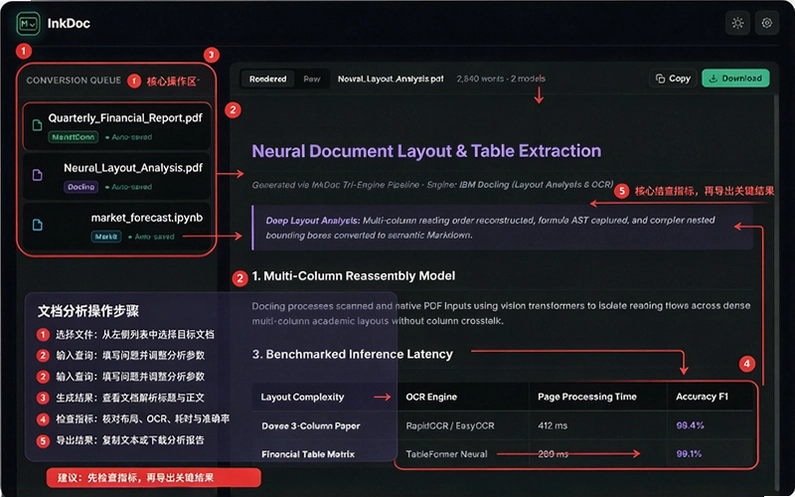Click the purple Docling badge under Neural_Layout_Analysis.pdf
The image size is (795, 497).
coord(81,187)
